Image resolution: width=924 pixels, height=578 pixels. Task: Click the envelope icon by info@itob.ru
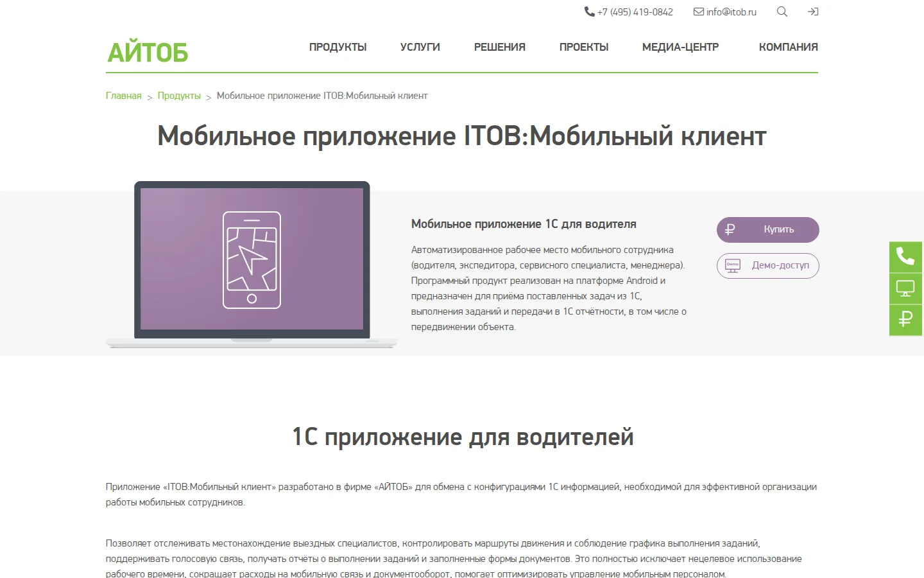pyautogui.click(x=699, y=12)
